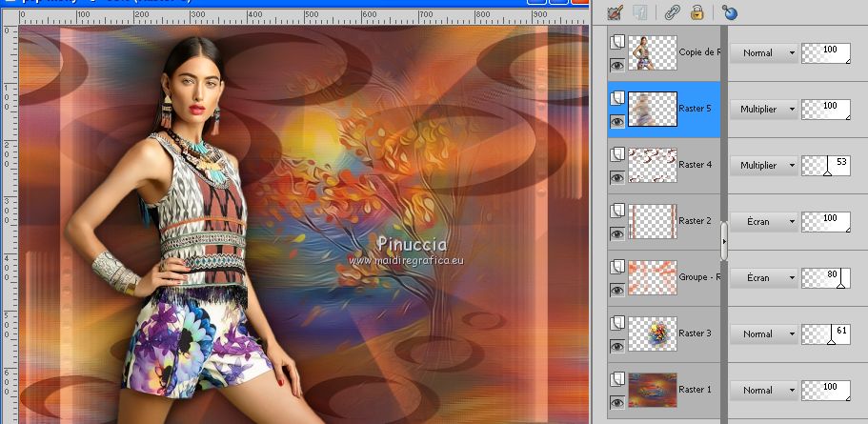Open the Écran blend dropdown for Raster 2
The height and width of the screenshot is (424, 868).
[x=762, y=221]
